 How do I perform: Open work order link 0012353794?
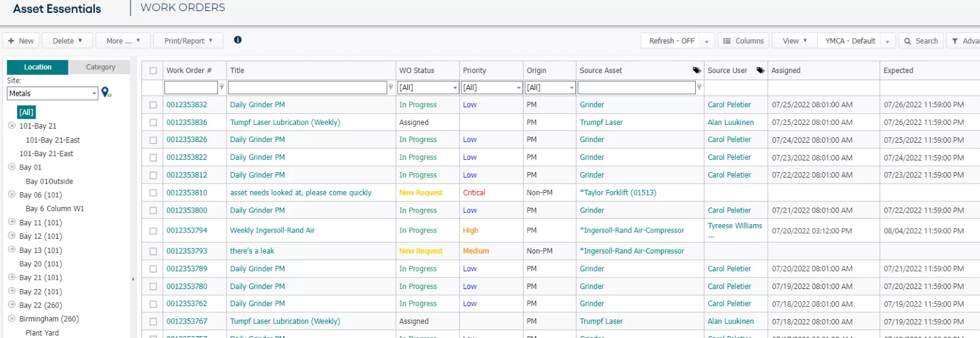(187, 230)
